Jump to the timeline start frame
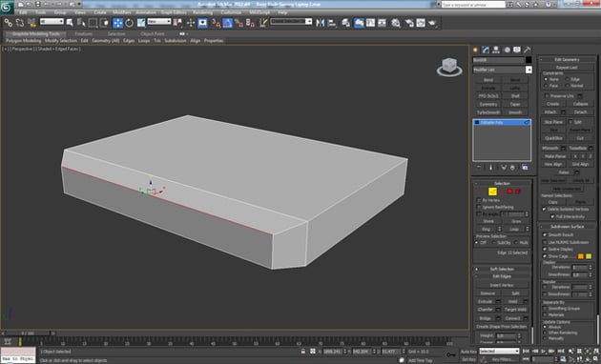 (x=527, y=351)
